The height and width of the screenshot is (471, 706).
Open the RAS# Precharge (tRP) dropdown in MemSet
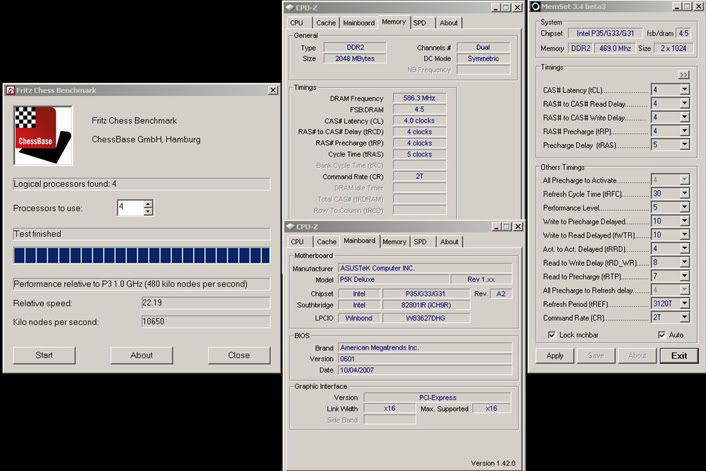(684, 131)
